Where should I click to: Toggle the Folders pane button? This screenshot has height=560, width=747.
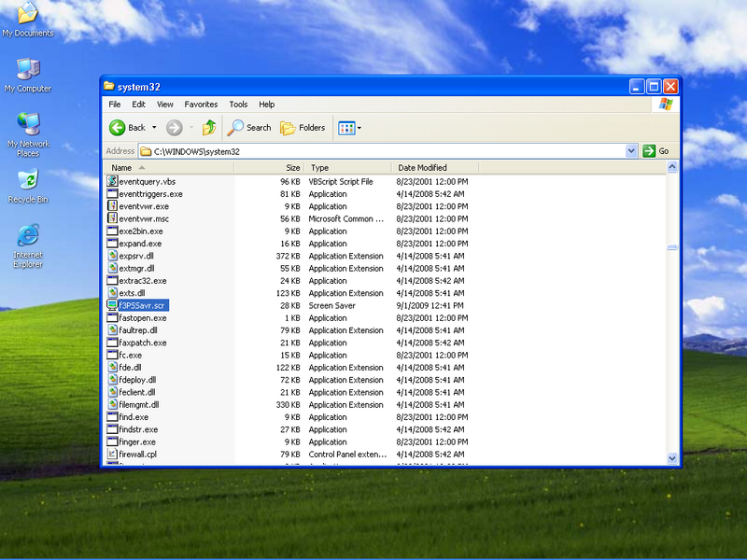(303, 128)
